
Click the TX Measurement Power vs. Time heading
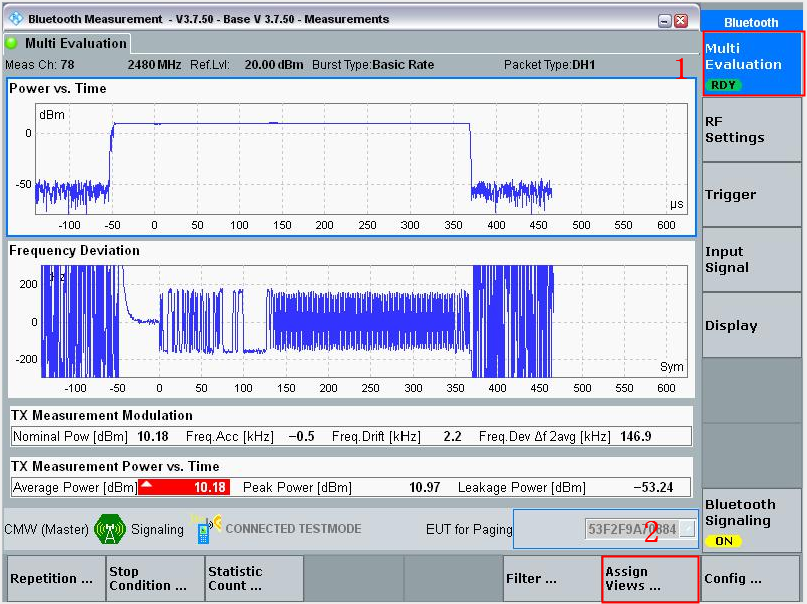[115, 466]
